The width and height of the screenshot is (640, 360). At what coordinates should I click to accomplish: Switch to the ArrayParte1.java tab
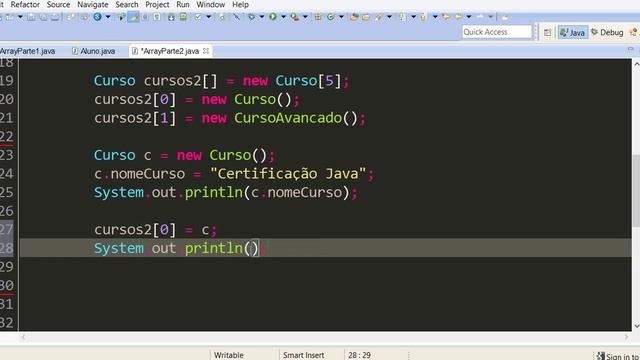27,51
